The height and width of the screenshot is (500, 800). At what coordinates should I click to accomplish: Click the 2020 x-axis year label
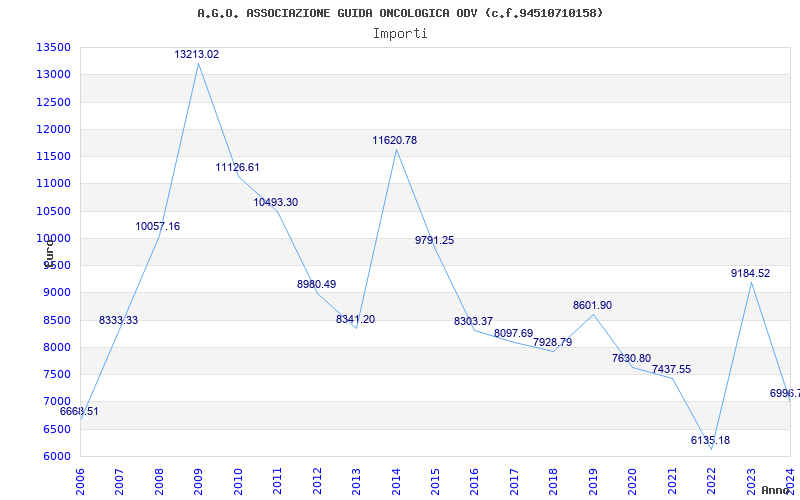coord(633,482)
